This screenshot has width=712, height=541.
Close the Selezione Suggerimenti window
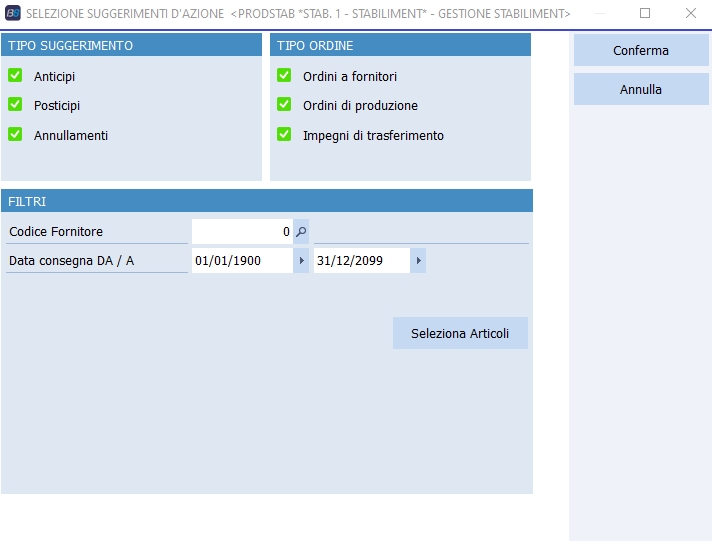(x=691, y=13)
